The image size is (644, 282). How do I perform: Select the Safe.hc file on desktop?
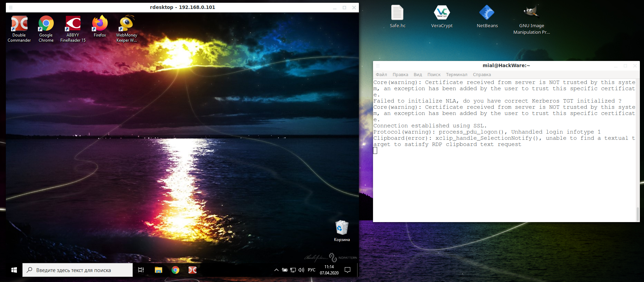(397, 13)
